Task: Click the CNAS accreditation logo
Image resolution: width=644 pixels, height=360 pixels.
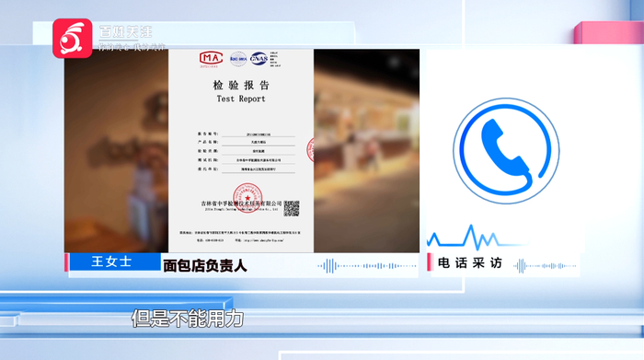Action: point(259,59)
